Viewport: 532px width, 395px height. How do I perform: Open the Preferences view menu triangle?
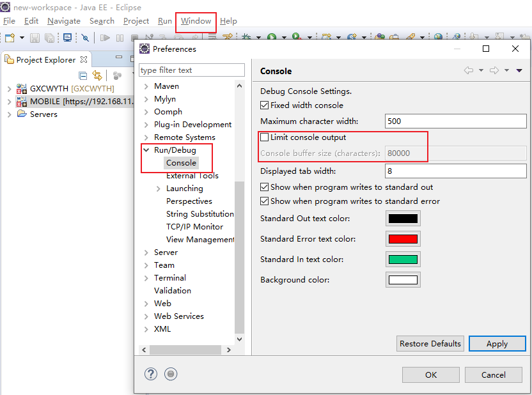[x=519, y=70]
